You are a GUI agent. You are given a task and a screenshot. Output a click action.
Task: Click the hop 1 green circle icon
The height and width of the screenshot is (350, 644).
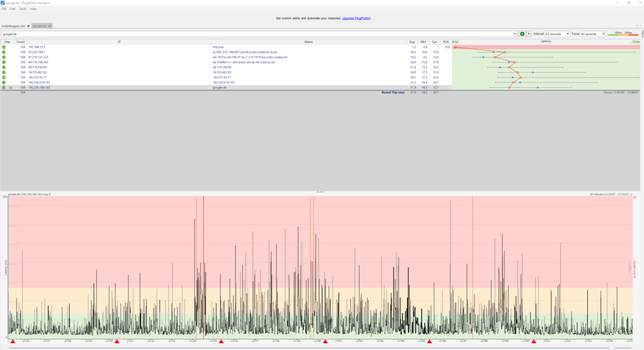coord(3,47)
